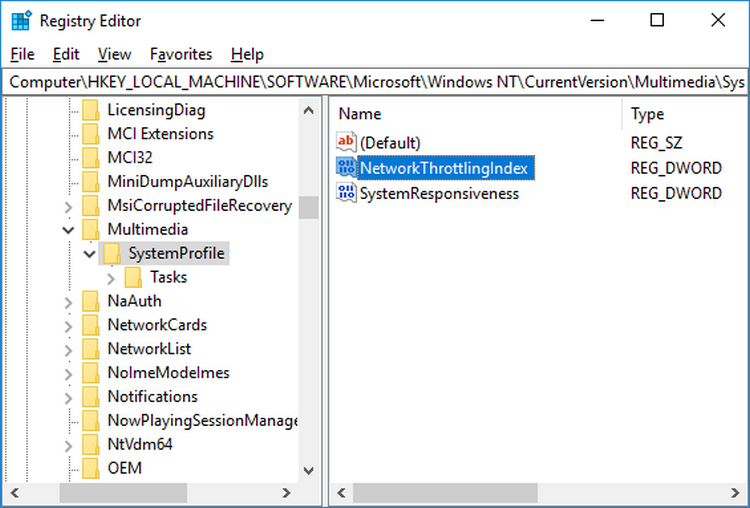Click the values pane scroll left arrow

tap(341, 493)
